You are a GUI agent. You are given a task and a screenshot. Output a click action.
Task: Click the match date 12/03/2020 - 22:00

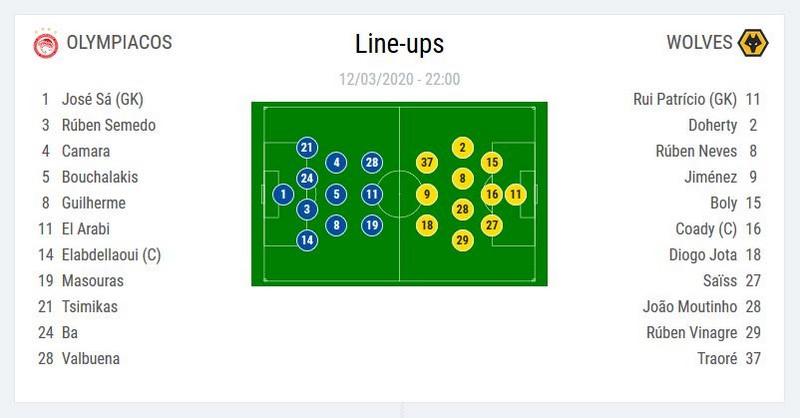(x=399, y=79)
